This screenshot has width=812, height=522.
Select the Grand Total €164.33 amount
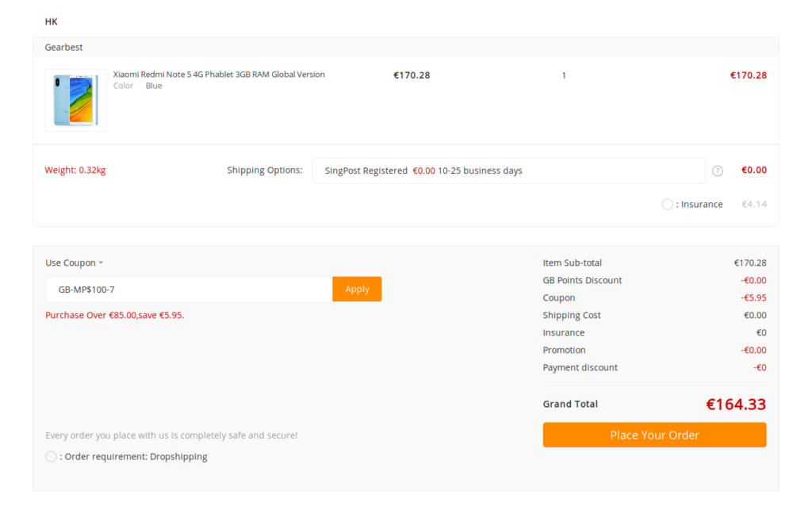736,405
